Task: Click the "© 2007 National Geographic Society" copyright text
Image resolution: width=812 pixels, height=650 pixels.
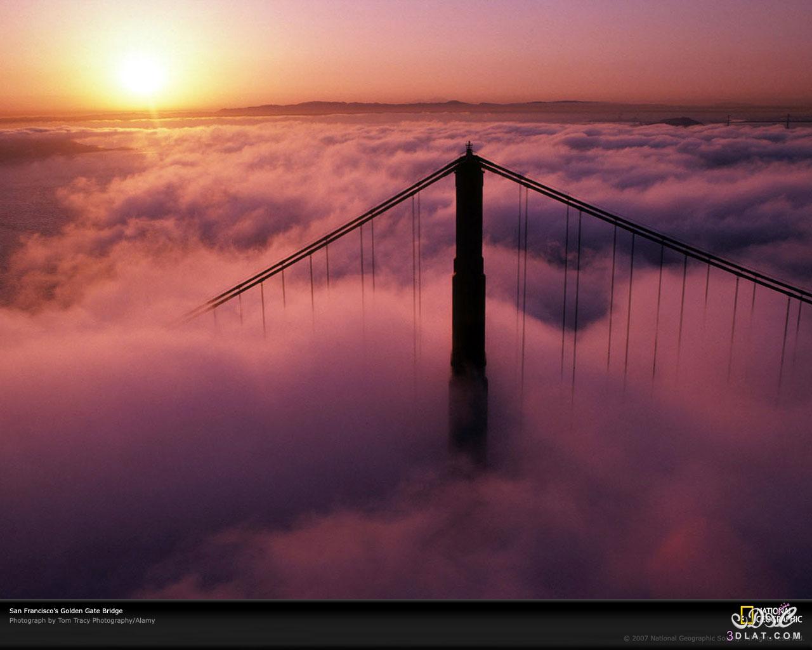Action: (x=681, y=638)
